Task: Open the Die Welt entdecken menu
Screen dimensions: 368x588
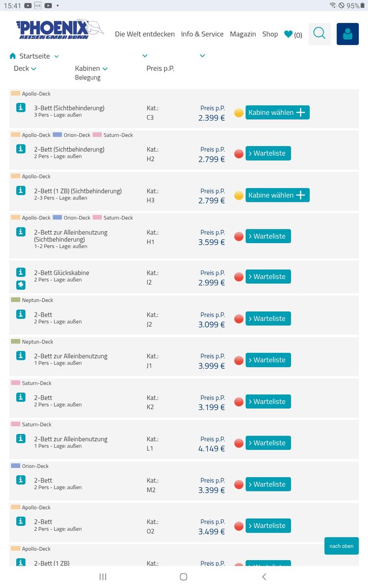Action: coord(145,34)
